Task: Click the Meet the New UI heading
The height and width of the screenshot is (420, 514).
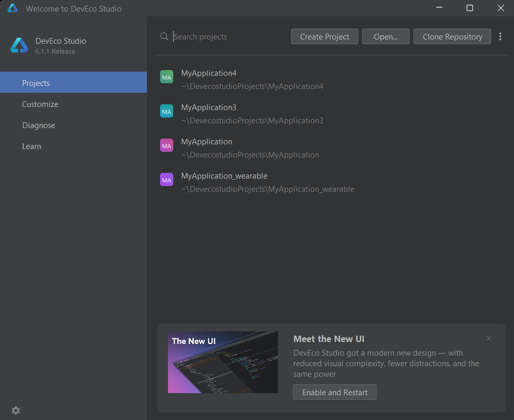Action: coord(329,339)
